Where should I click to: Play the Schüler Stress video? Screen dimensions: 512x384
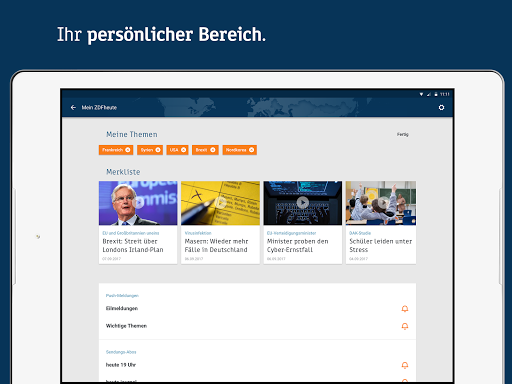pyautogui.click(x=382, y=203)
